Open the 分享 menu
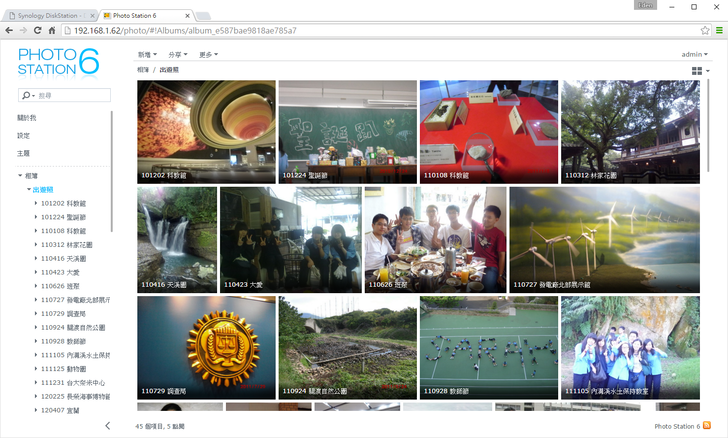This screenshot has width=728, height=438. point(177,54)
